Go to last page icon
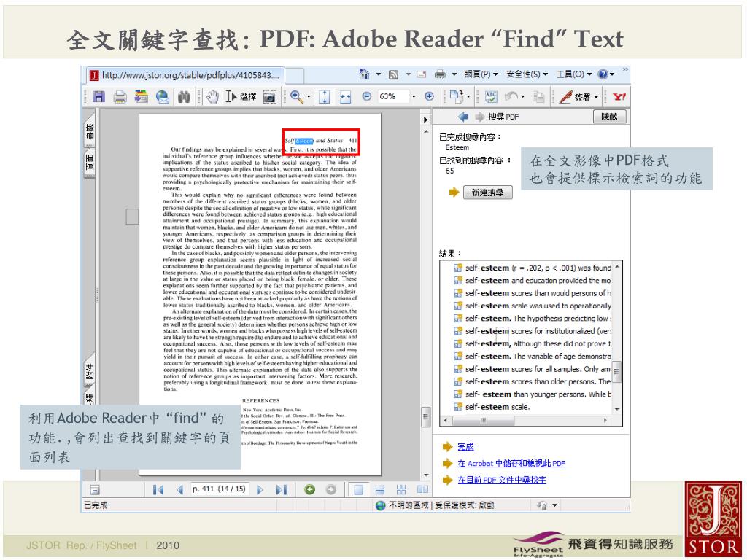This screenshot has width=747, height=560. coord(281,489)
